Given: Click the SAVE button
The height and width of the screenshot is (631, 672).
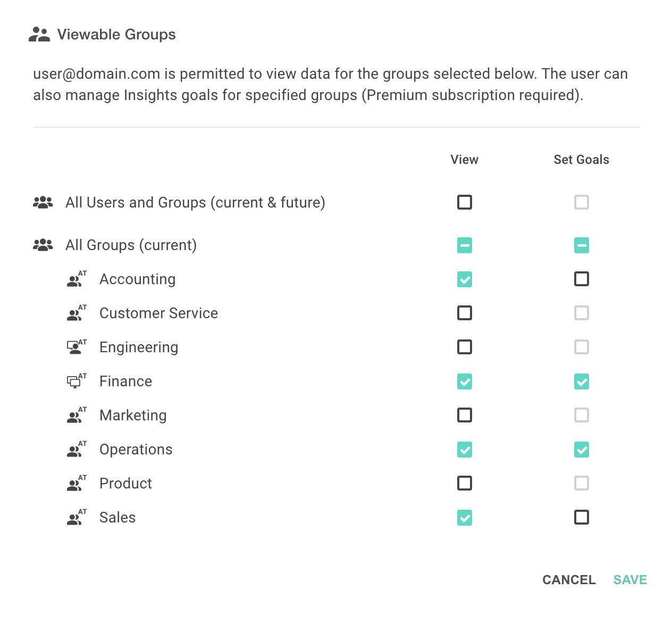Looking at the screenshot, I should [630, 580].
